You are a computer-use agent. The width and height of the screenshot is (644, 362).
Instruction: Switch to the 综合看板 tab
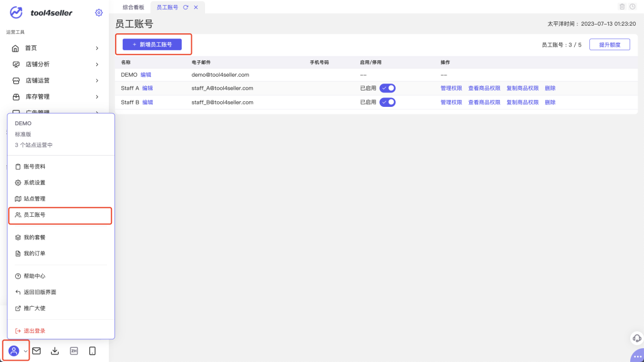(133, 8)
